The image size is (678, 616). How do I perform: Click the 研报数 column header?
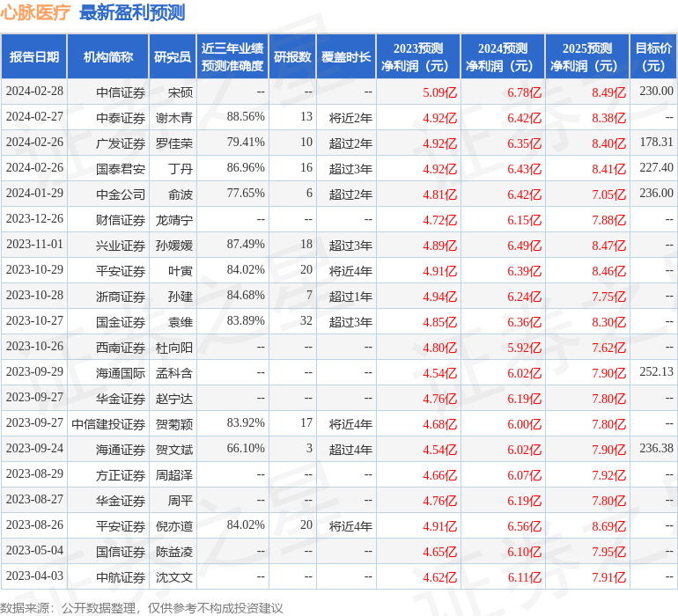click(292, 56)
